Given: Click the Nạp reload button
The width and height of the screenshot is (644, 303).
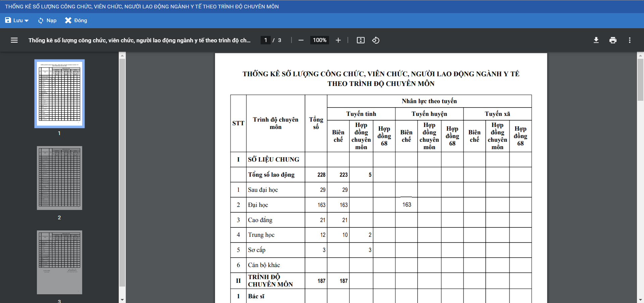Looking at the screenshot, I should pyautogui.click(x=47, y=20).
